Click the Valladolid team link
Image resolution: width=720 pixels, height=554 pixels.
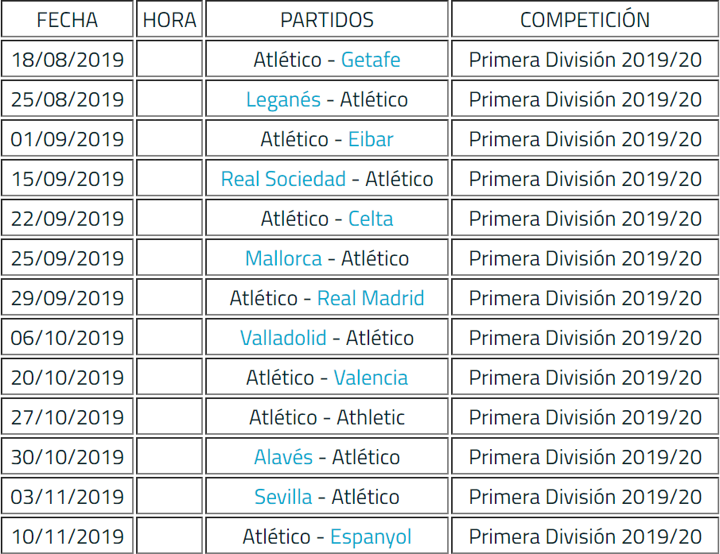click(283, 338)
